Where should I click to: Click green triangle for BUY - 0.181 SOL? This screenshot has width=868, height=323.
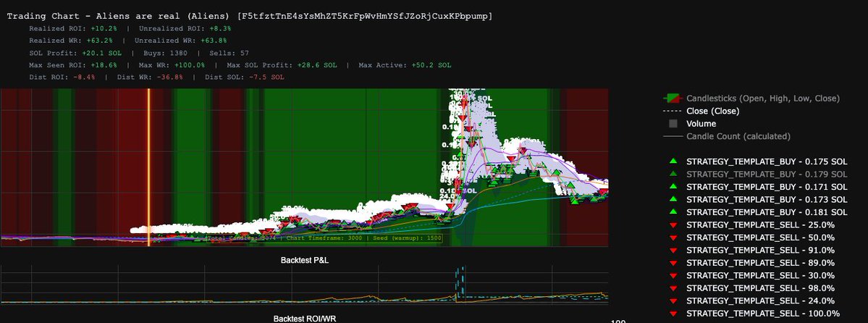[x=673, y=212]
